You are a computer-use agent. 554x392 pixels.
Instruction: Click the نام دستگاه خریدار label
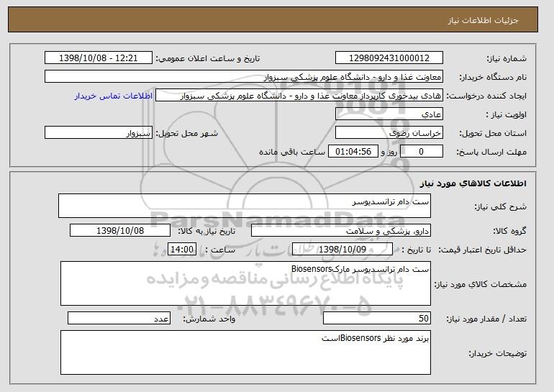pos(493,77)
